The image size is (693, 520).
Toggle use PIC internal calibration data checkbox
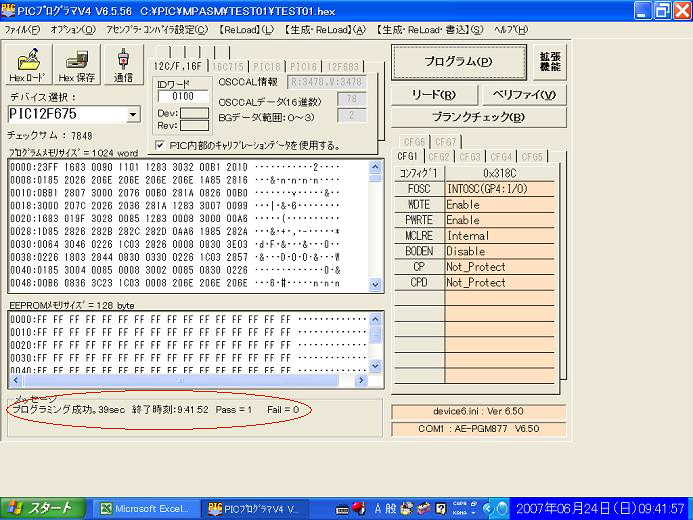point(159,145)
